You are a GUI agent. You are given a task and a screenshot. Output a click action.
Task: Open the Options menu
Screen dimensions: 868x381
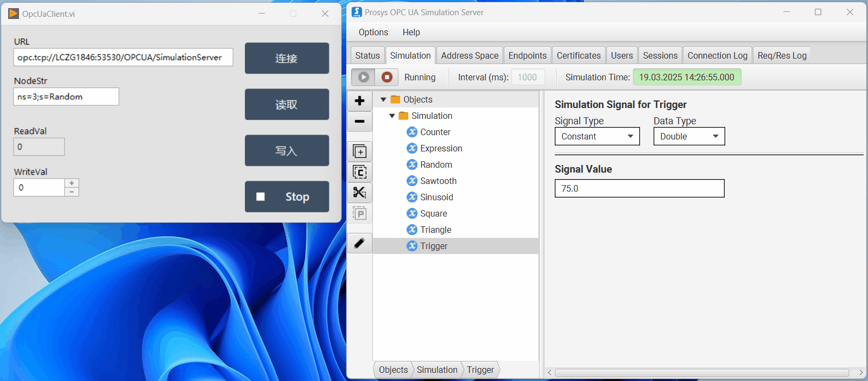[x=373, y=32]
